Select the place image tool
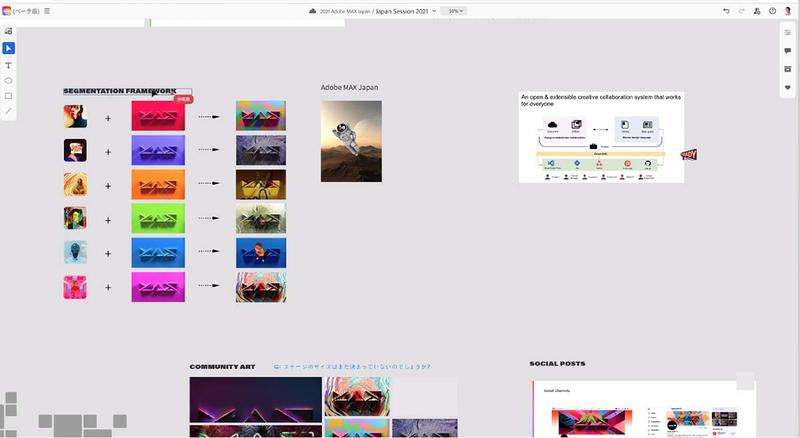Viewport: 800px width, 438px height. pos(8,31)
